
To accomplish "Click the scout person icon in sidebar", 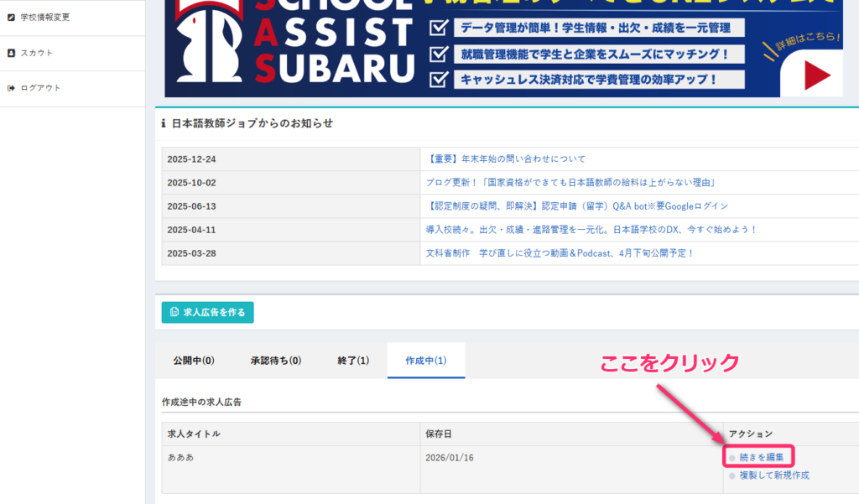I will pos(11,53).
